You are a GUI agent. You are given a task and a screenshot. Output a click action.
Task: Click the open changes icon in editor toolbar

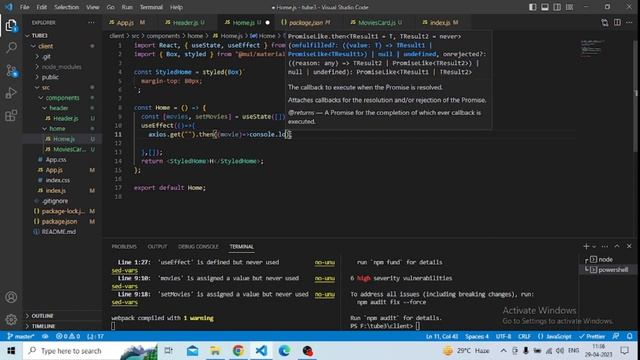[x=604, y=22]
